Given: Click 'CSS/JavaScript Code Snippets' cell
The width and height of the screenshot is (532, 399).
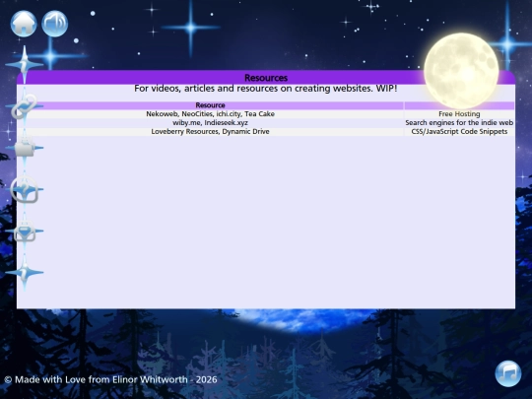Looking at the screenshot, I should click(459, 132).
